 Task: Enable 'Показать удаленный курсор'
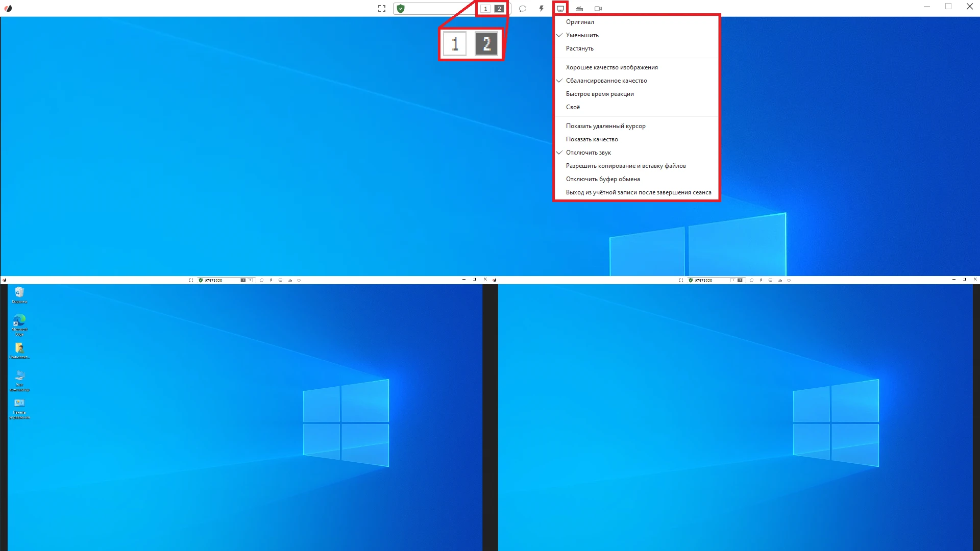pos(605,126)
